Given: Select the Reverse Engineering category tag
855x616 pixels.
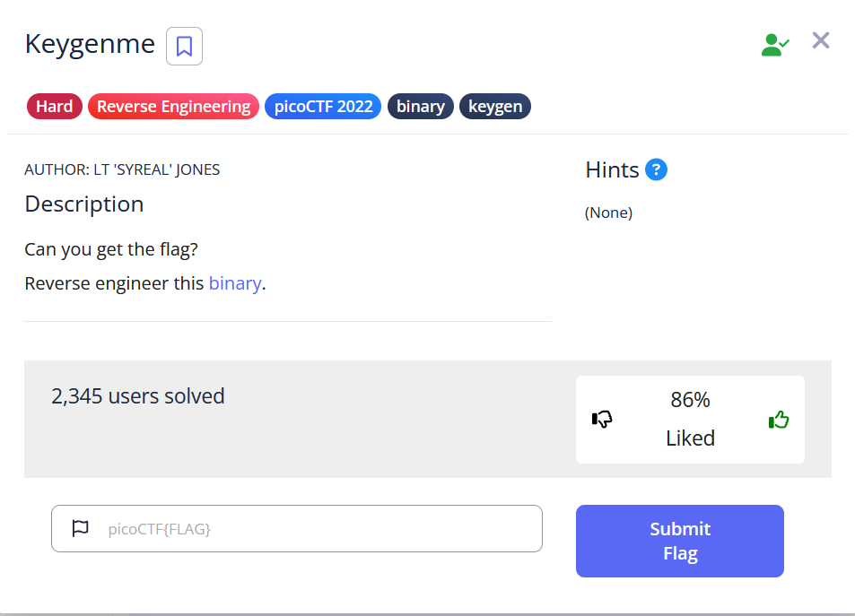Looking at the screenshot, I should tap(173, 107).
